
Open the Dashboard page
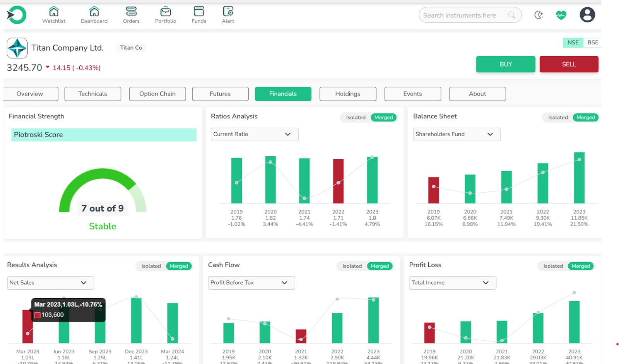94,15
